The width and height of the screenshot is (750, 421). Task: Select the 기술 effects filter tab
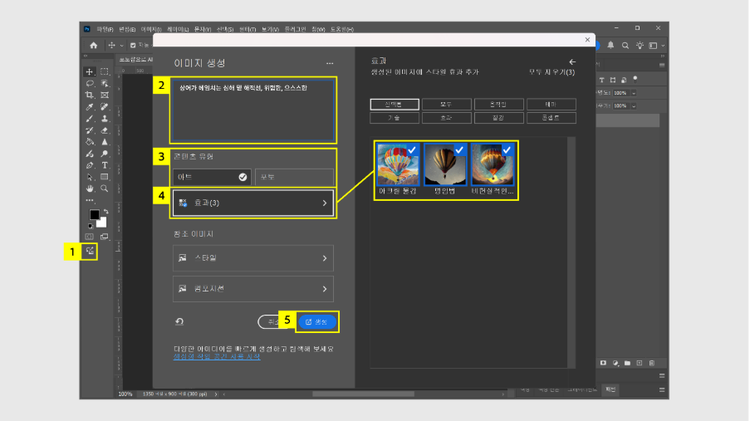click(394, 118)
